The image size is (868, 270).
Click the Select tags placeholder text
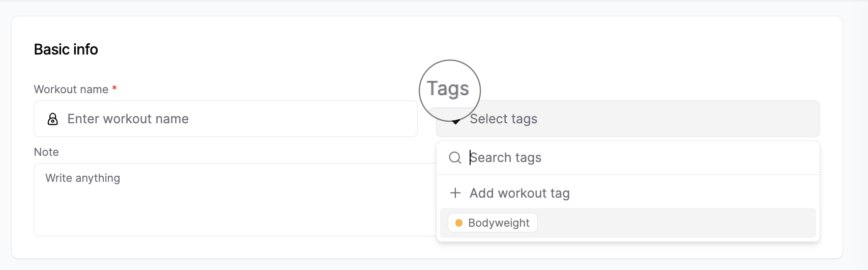(x=503, y=119)
